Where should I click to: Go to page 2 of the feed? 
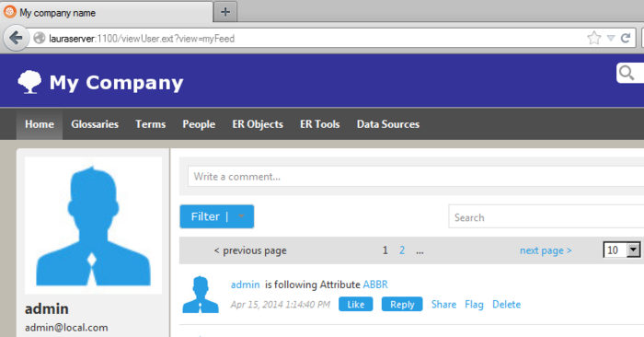coord(402,250)
